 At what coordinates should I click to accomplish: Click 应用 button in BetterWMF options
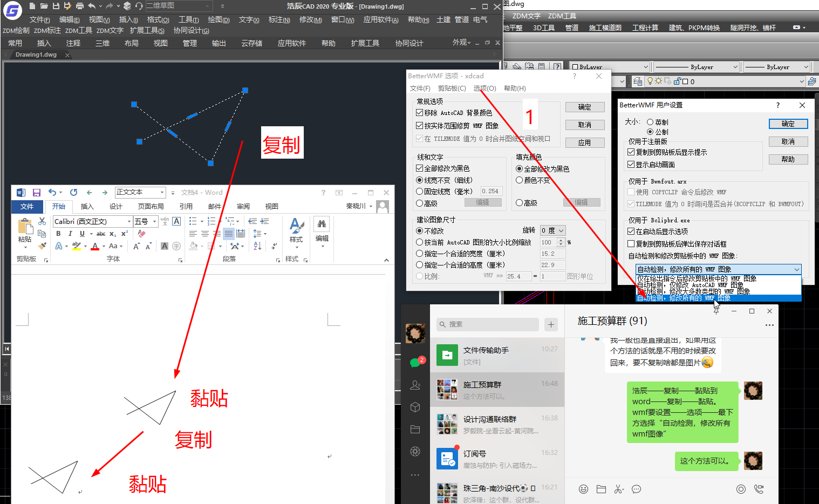[x=584, y=143]
